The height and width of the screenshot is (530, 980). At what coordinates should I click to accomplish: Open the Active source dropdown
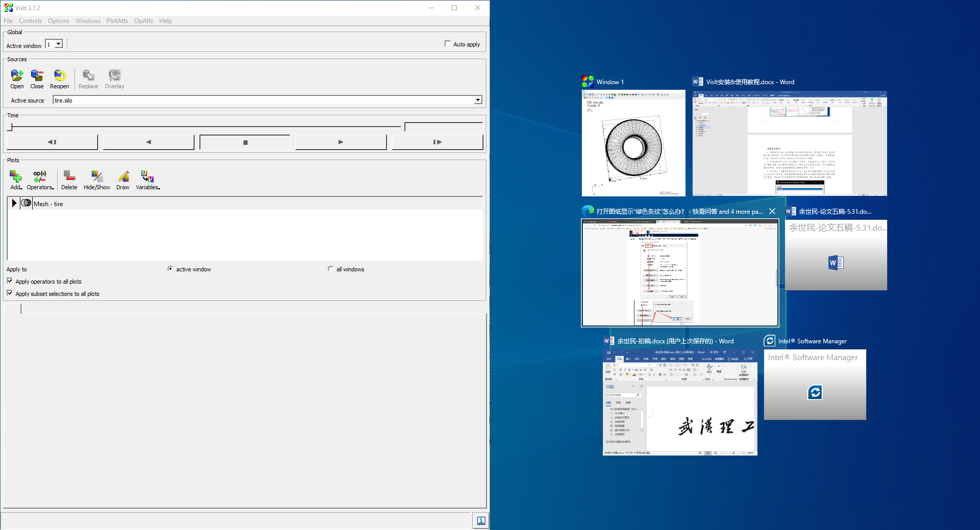click(478, 100)
